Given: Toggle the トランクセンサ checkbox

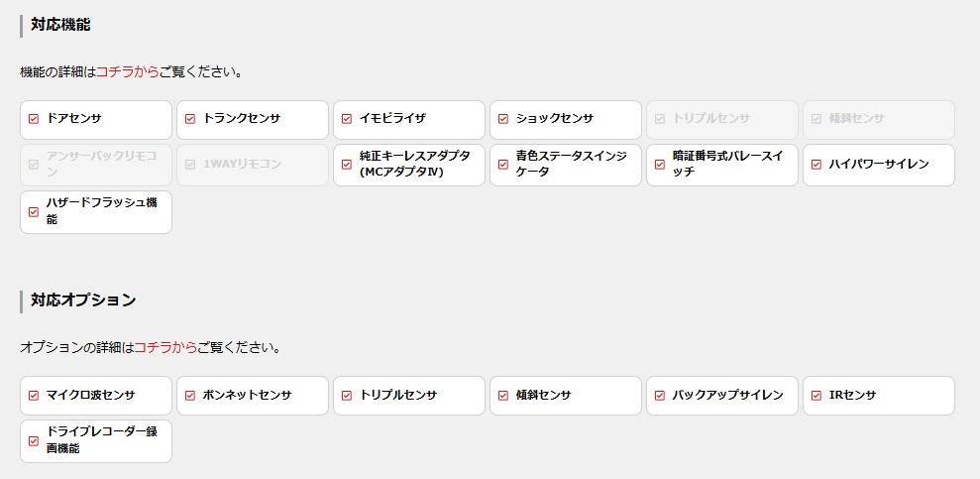Looking at the screenshot, I should [x=190, y=119].
